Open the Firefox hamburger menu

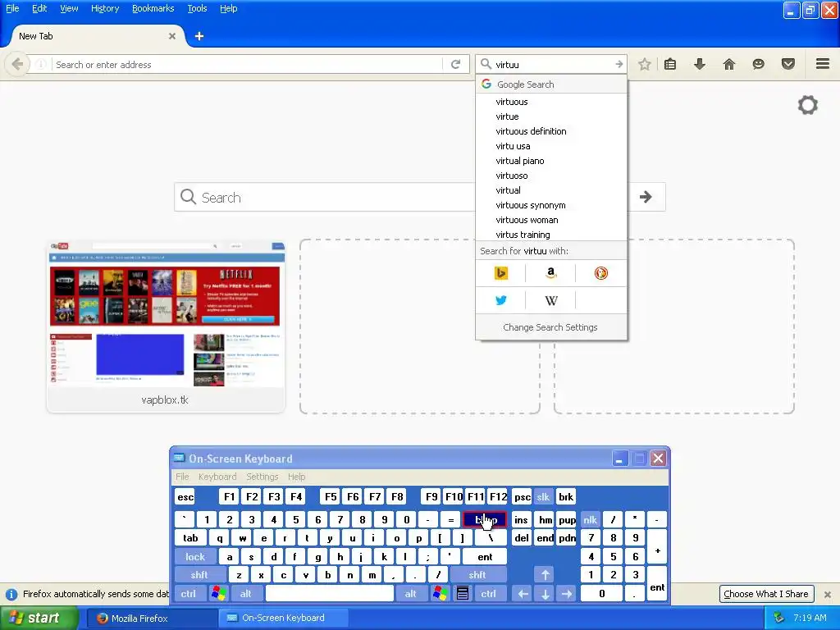click(x=823, y=64)
